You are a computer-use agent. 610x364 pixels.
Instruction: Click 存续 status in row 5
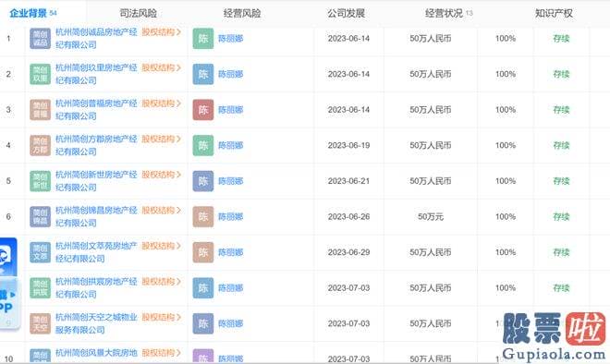tap(561, 181)
